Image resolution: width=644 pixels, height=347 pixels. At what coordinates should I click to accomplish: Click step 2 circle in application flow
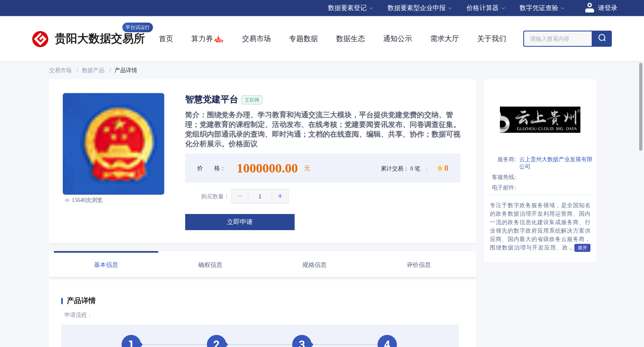click(217, 341)
